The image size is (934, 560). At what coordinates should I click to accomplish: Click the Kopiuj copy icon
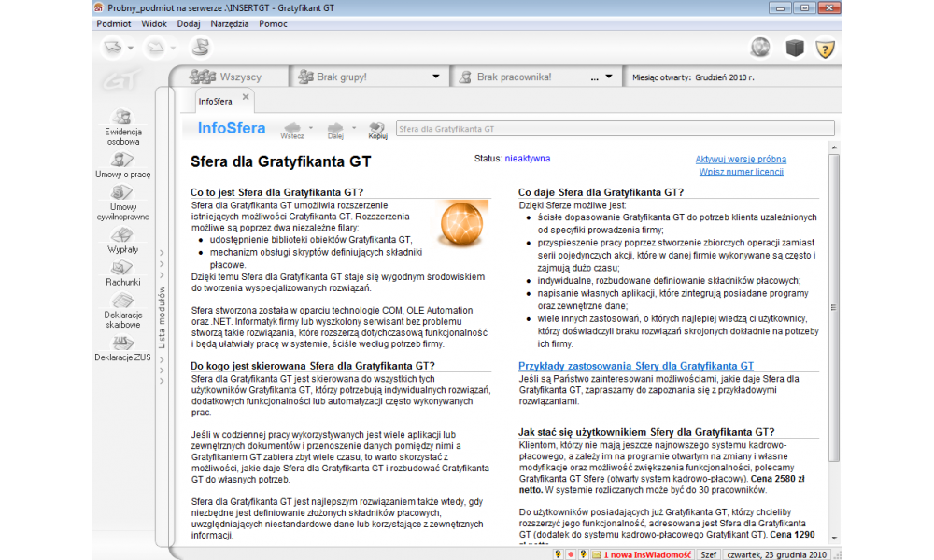[x=377, y=130]
